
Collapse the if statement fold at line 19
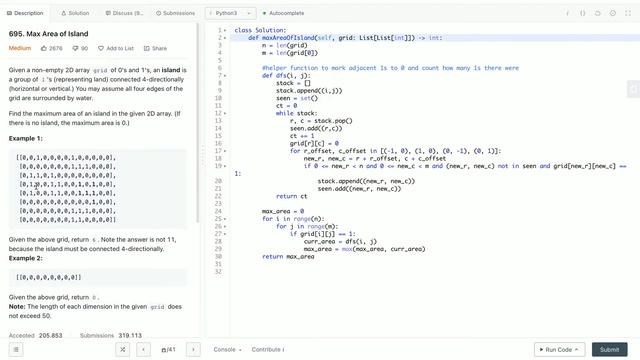225,166
